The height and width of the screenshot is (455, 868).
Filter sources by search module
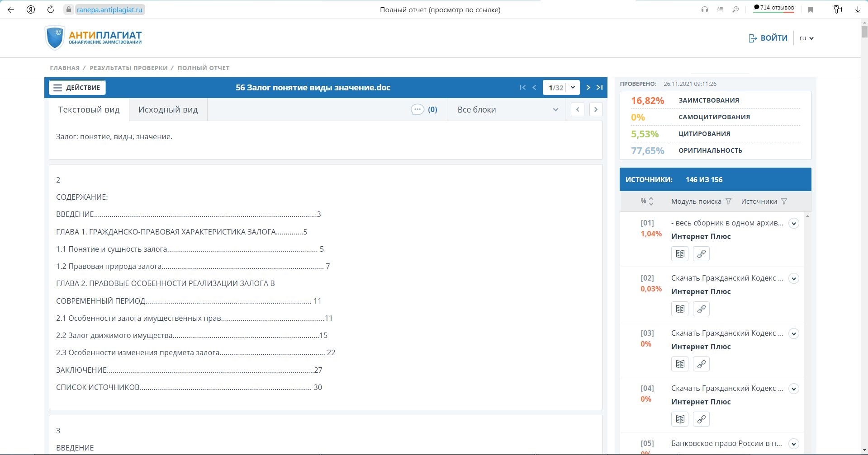click(x=728, y=202)
